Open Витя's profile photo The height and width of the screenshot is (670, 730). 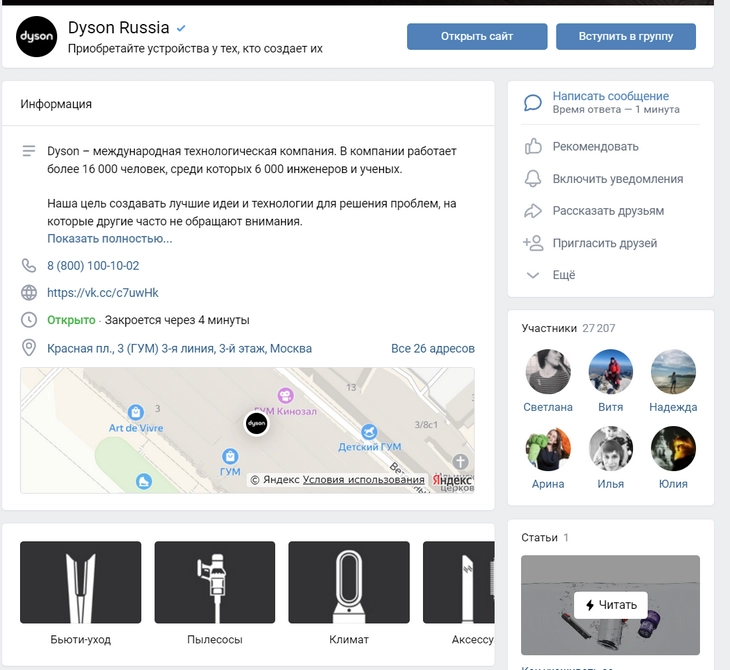click(610, 372)
